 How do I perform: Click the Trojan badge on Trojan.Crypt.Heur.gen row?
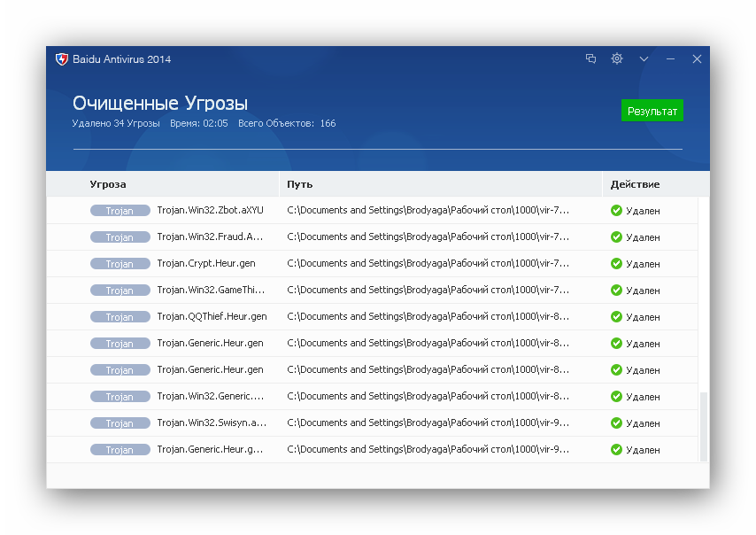[120, 263]
